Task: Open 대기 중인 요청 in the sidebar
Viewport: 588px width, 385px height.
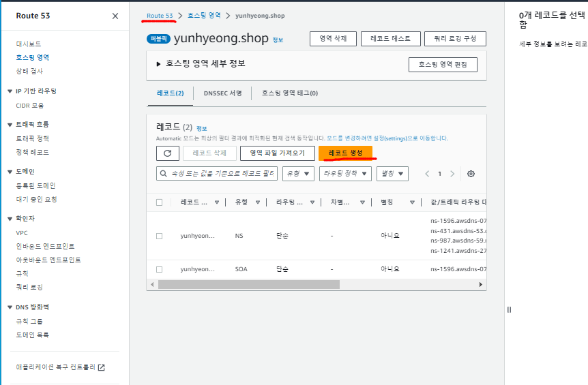Action: pos(36,200)
